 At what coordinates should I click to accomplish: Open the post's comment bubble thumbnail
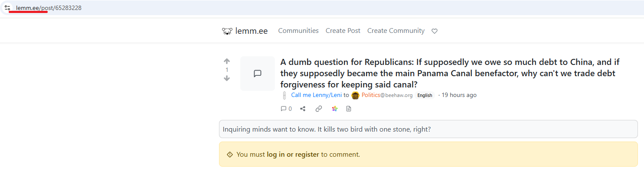(x=258, y=74)
